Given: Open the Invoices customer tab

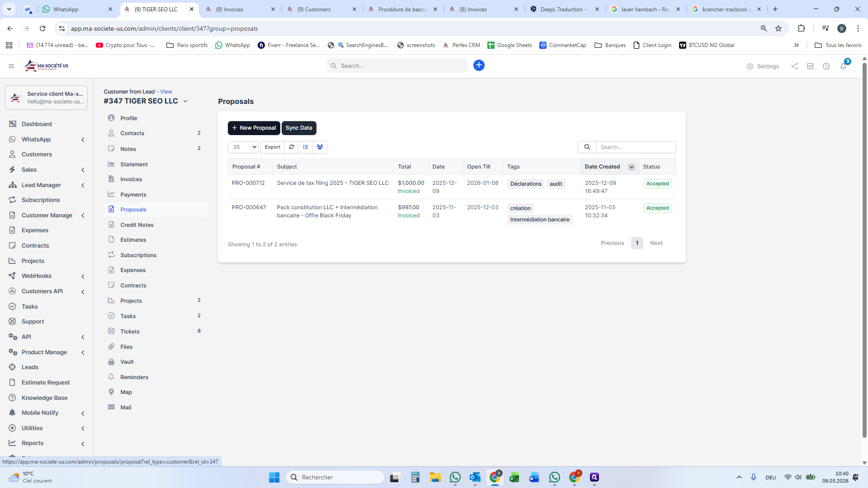Looking at the screenshot, I should pyautogui.click(x=131, y=179).
